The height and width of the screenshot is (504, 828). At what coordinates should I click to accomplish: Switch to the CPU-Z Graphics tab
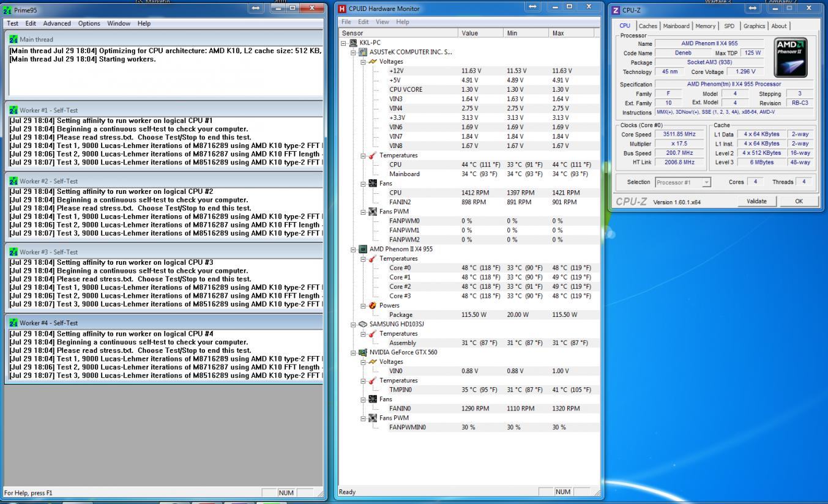coord(754,26)
